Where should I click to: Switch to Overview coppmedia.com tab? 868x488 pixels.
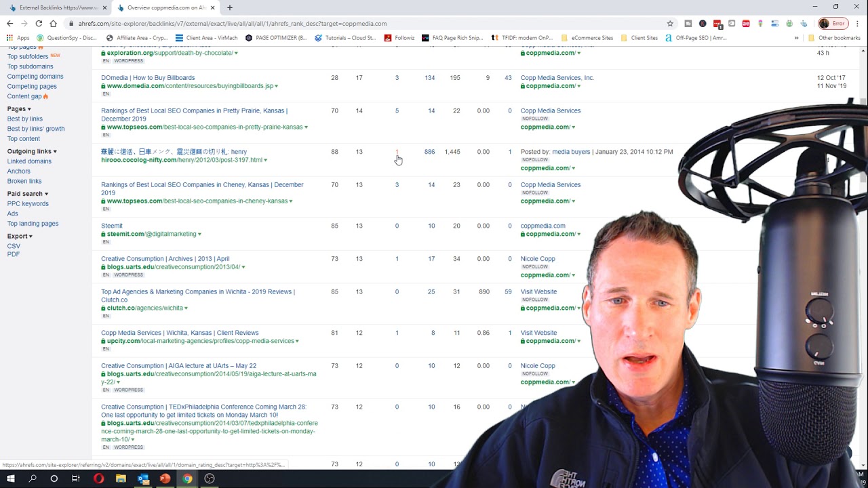[x=167, y=7]
